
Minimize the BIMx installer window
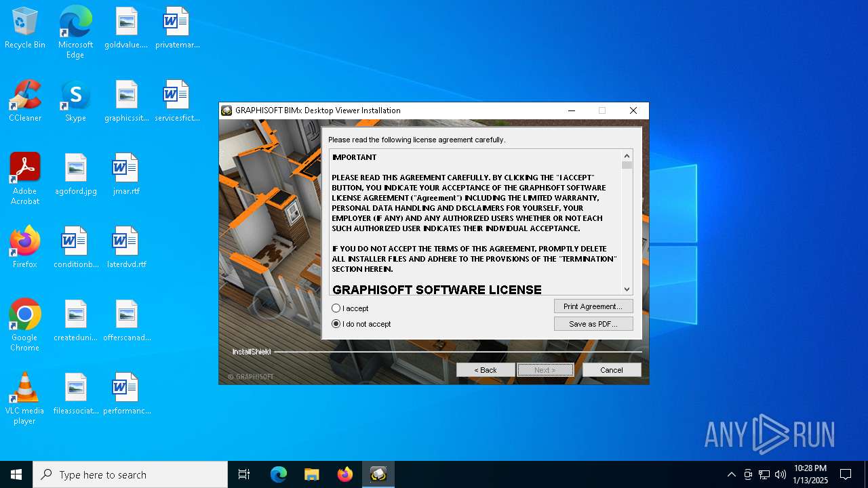[571, 110]
